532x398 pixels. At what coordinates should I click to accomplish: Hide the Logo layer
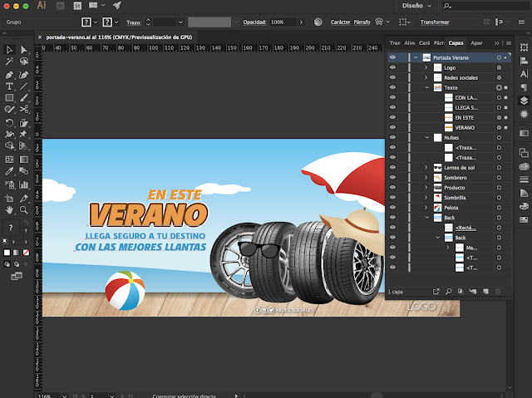point(392,67)
